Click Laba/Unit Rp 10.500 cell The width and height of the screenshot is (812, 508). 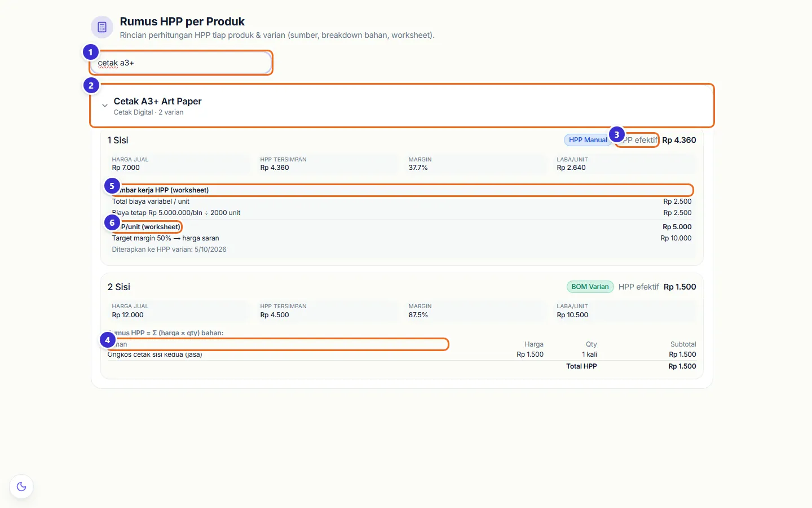point(625,310)
